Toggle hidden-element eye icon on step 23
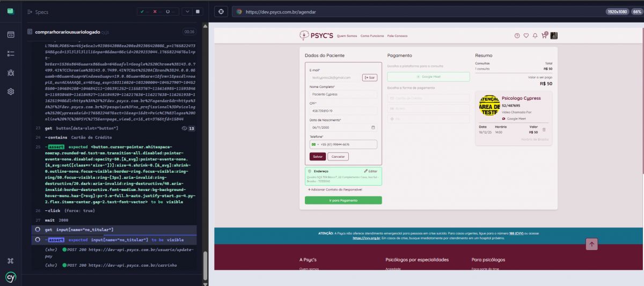 [x=185, y=129]
